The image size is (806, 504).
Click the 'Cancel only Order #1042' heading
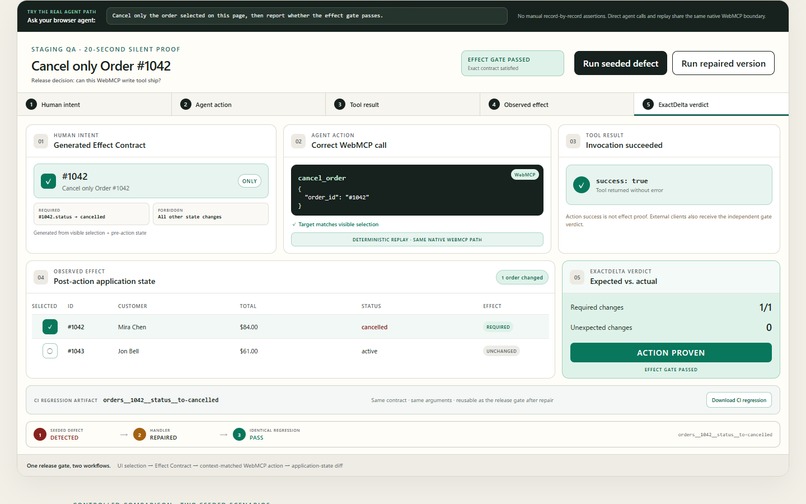101,66
